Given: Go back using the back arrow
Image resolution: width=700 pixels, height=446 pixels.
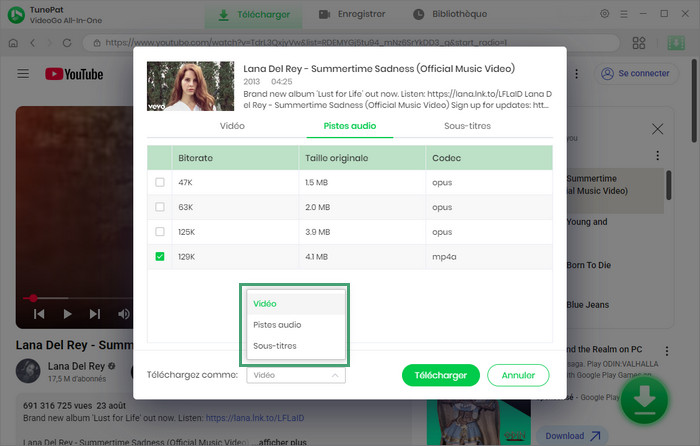Looking at the screenshot, I should [33, 43].
